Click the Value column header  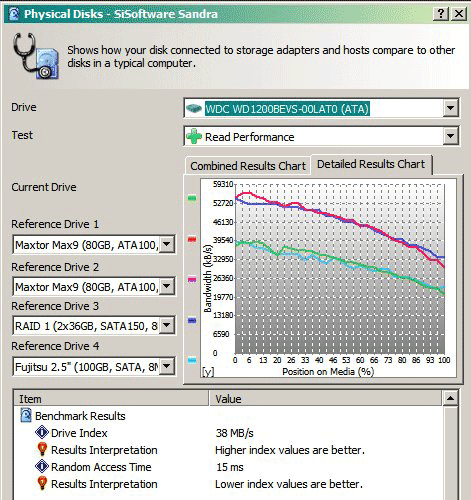click(x=326, y=398)
